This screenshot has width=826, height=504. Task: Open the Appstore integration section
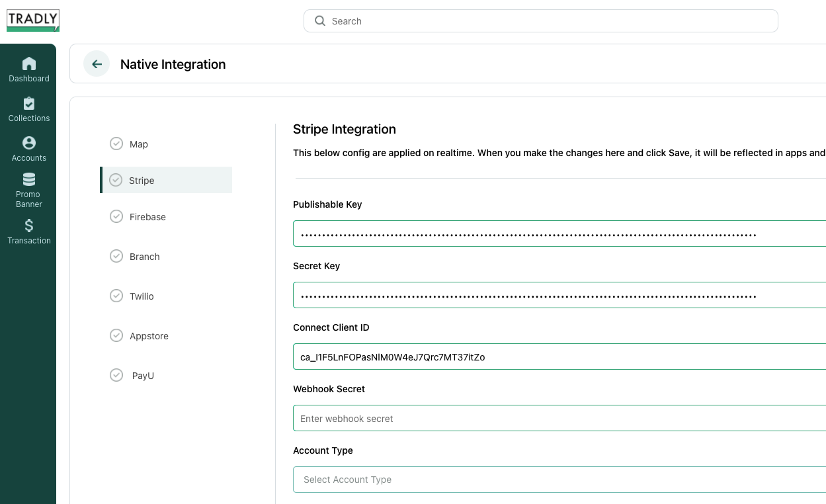tap(149, 336)
